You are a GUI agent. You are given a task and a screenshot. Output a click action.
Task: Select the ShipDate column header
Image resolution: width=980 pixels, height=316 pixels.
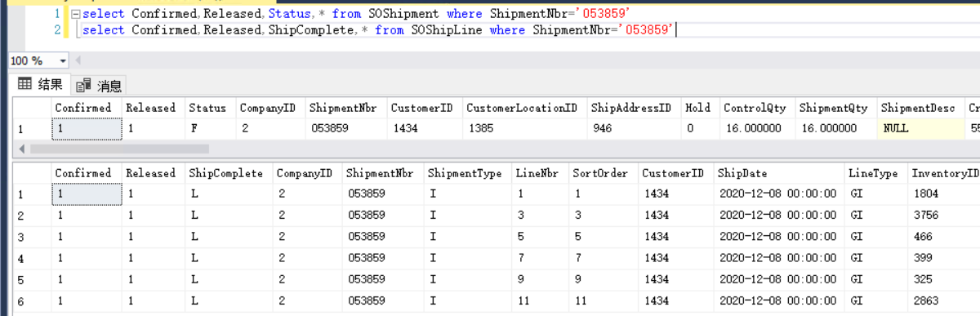click(778, 173)
